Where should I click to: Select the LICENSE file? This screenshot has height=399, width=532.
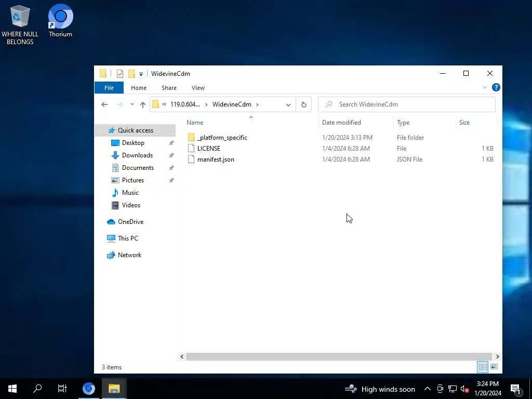click(x=209, y=148)
